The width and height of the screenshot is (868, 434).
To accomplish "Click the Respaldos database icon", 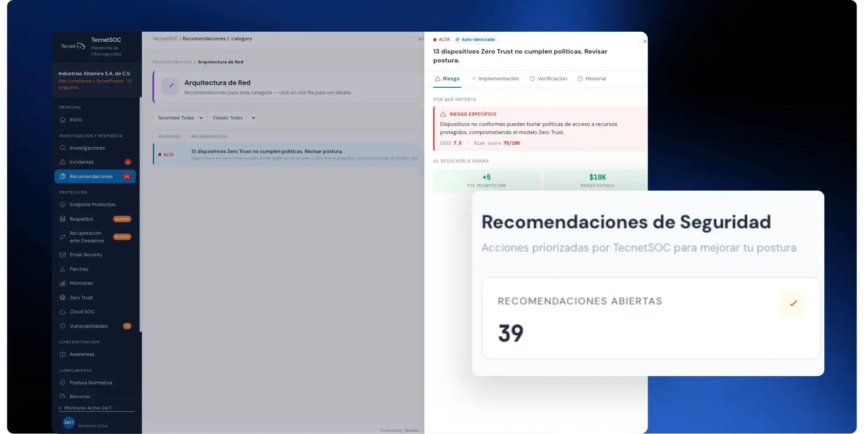I will click(62, 219).
